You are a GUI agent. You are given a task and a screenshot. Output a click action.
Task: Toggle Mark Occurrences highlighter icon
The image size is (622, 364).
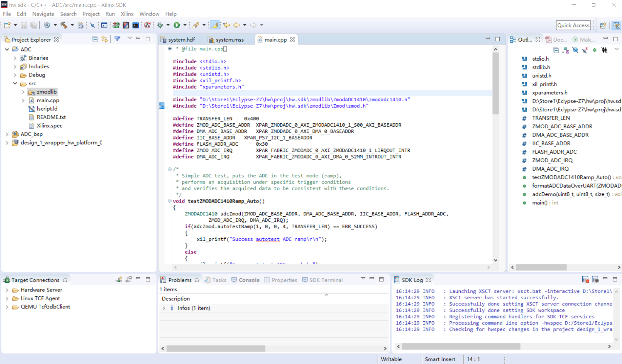click(215, 25)
